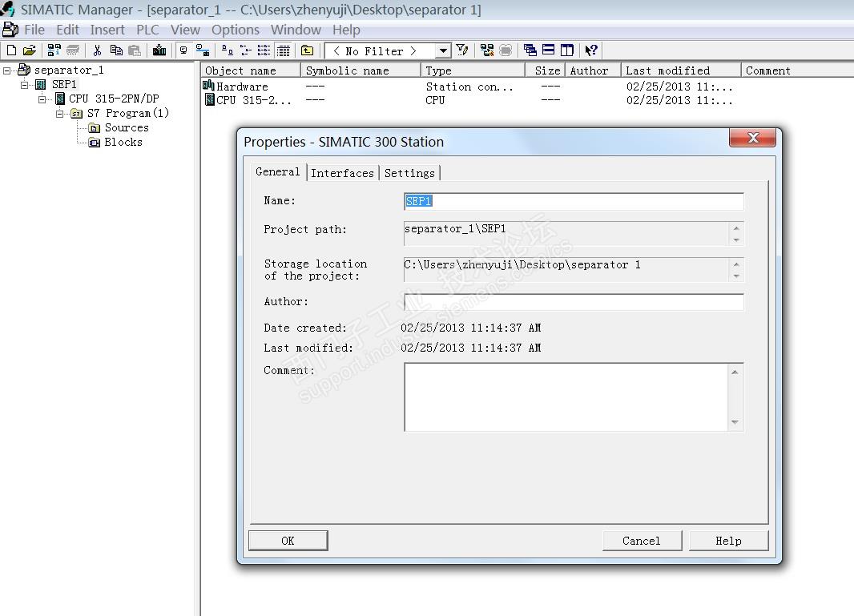Click the S7 Memory Card toolbar icon
Screen dimensions: 854x616
point(72,50)
